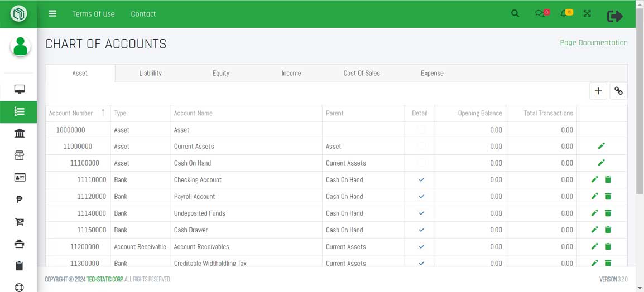This screenshot has height=292, width=644.
Task: Open the bank building sidebar icon
Action: (x=20, y=134)
